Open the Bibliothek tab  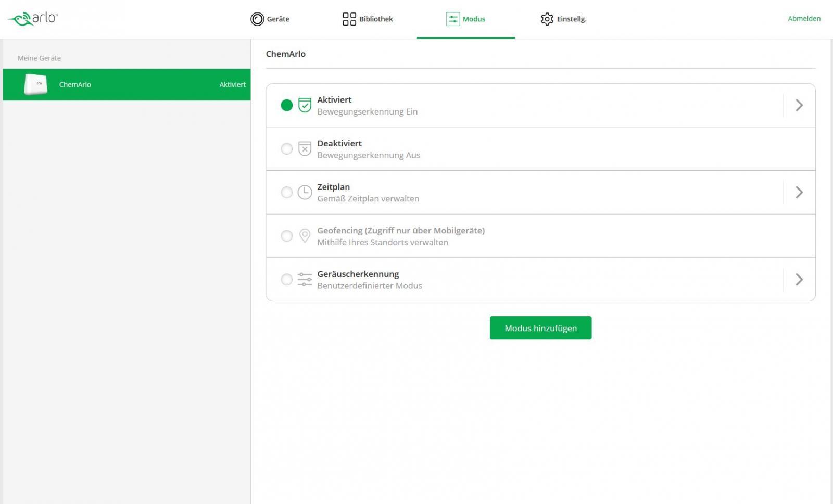point(368,19)
